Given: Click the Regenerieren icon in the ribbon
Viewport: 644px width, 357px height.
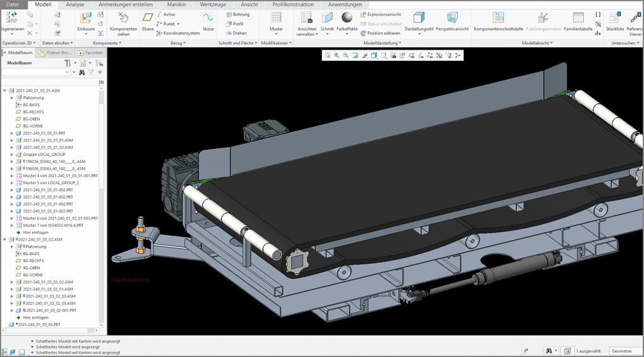Looking at the screenshot, I should [x=11, y=18].
